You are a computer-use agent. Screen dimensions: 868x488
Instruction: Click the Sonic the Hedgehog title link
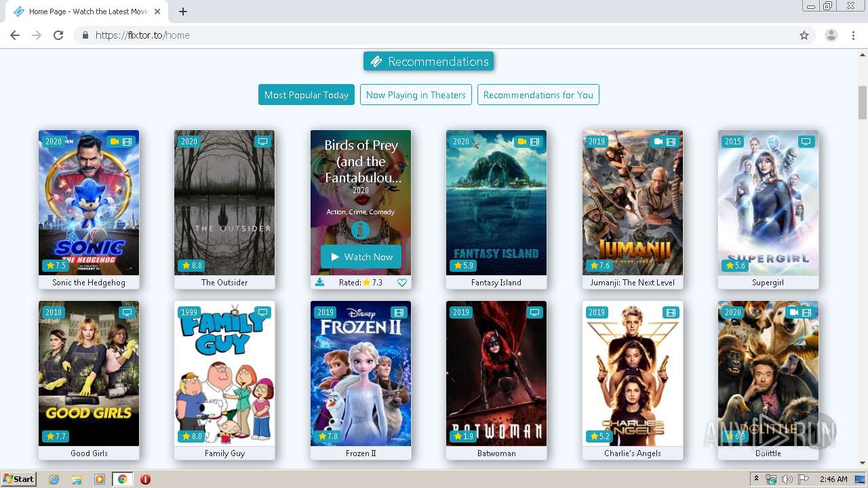click(89, 283)
